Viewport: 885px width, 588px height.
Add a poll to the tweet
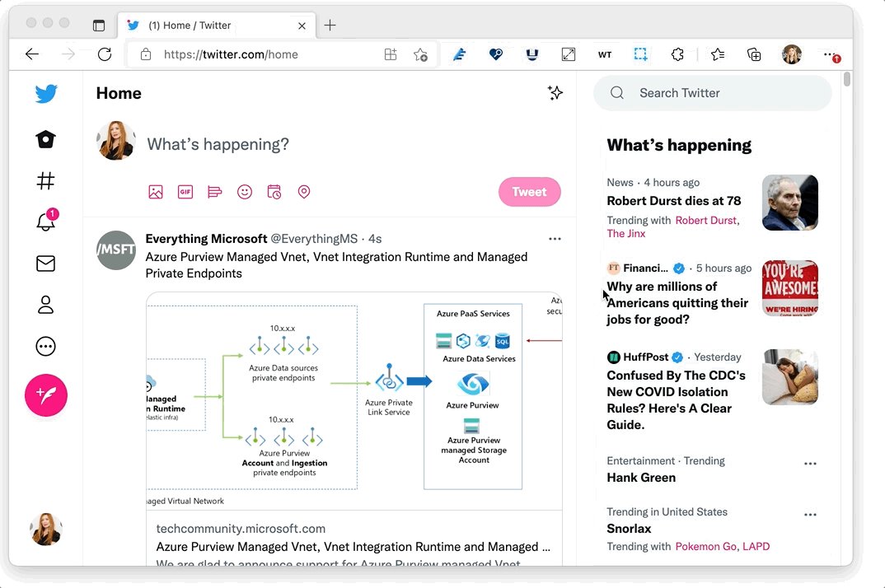point(214,192)
